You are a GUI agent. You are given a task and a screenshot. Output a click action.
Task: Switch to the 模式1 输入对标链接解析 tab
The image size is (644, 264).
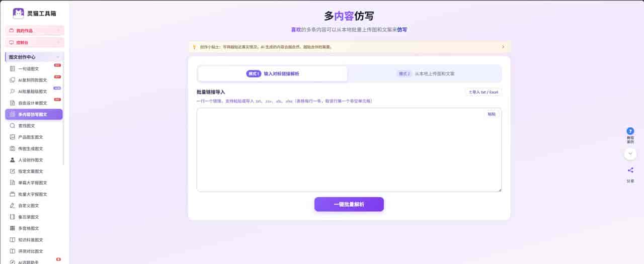tap(273, 73)
